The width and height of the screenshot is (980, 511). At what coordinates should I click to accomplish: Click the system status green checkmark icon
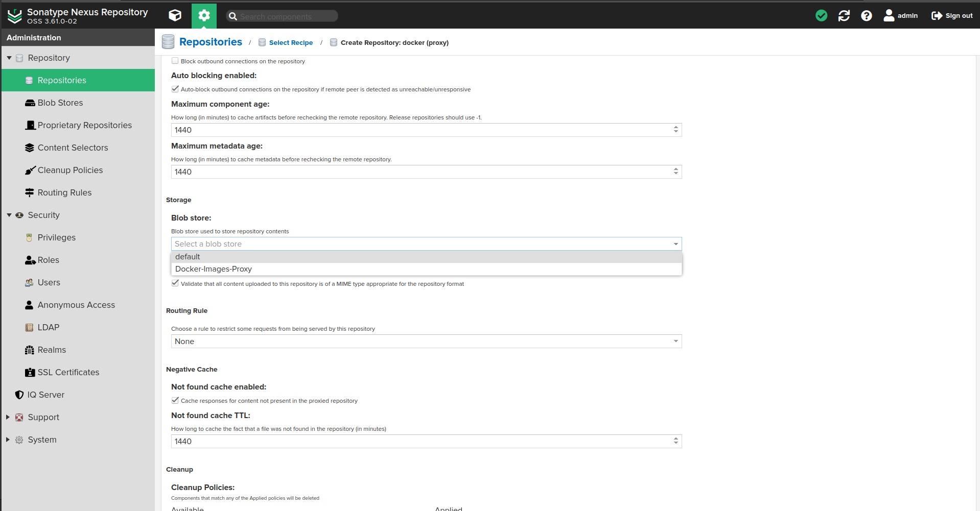[x=821, y=16]
